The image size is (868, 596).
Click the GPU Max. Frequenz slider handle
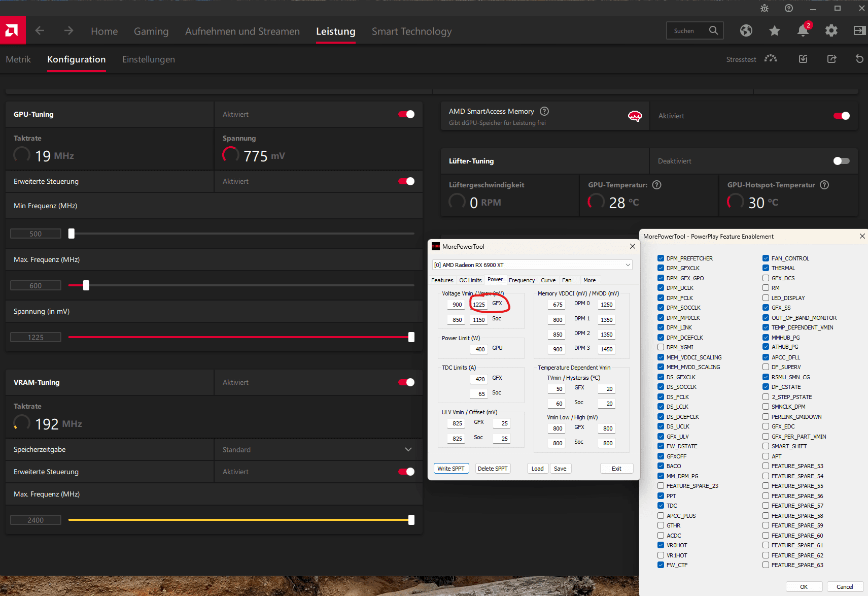pos(86,285)
